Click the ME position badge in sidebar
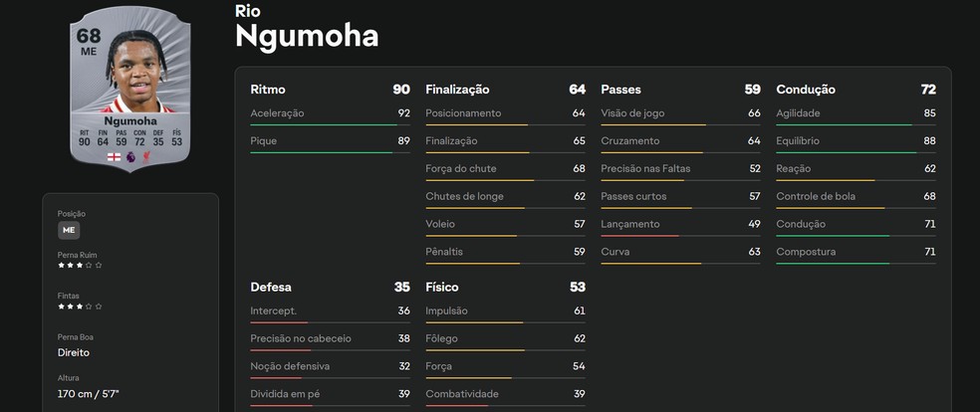Screen dimensions: 980x412 [x=69, y=230]
